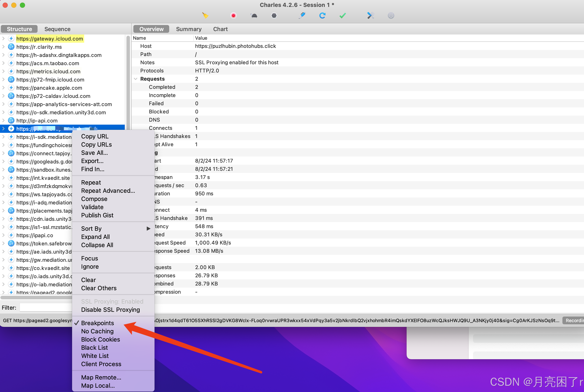This screenshot has height=392, width=584.
Task: Expand the acs.m.taobao.com host node
Action: (x=3, y=63)
